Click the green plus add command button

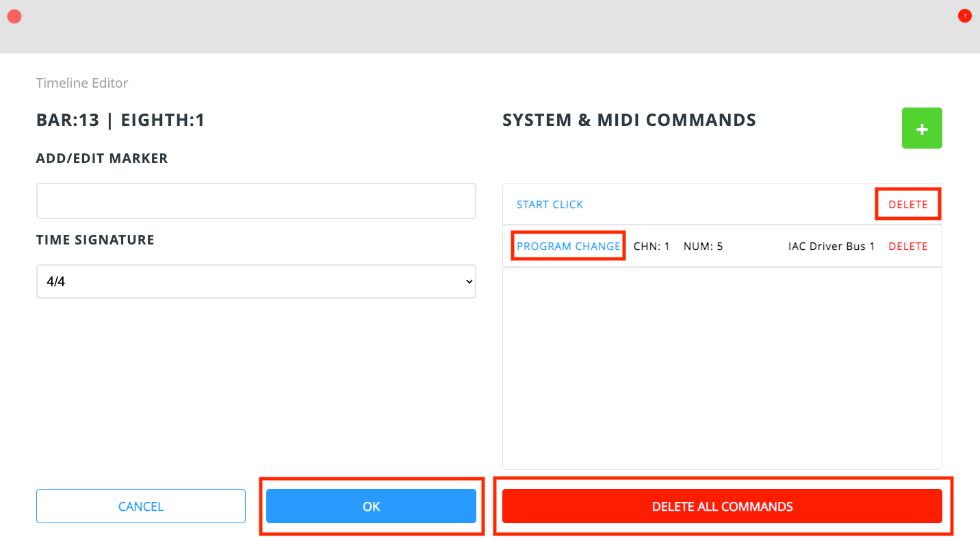(921, 128)
